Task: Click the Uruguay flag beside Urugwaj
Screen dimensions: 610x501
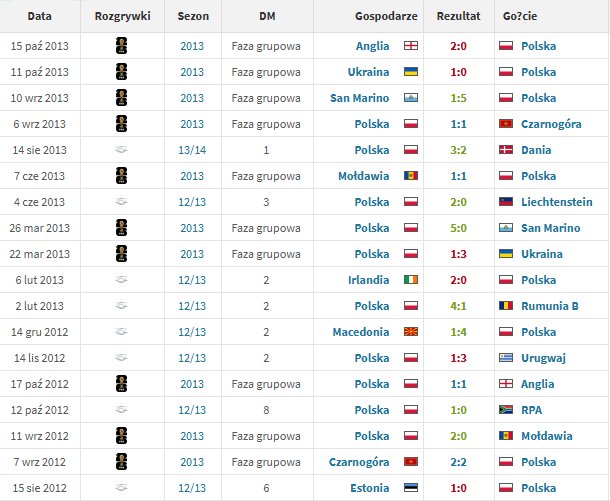Action: click(506, 358)
